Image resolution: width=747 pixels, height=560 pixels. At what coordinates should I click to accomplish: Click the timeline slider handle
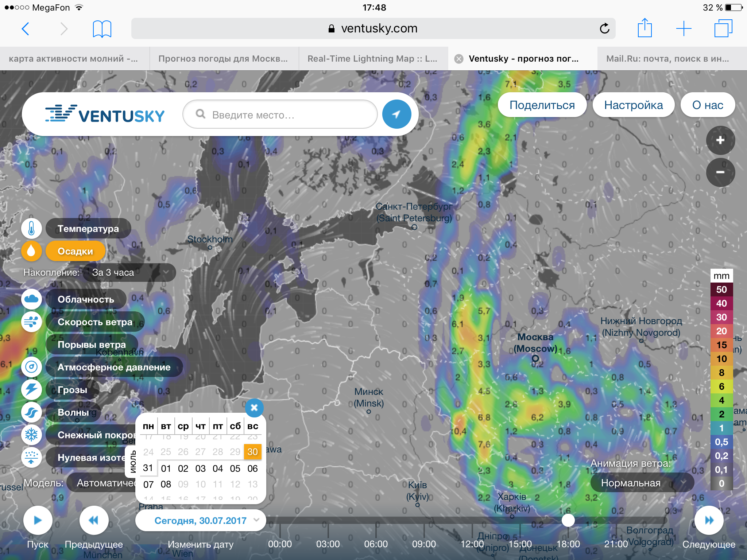pos(568,520)
